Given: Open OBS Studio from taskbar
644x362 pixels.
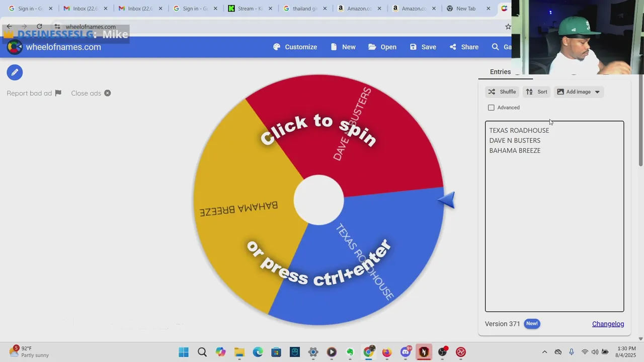Looking at the screenshot, I should pos(442,352).
